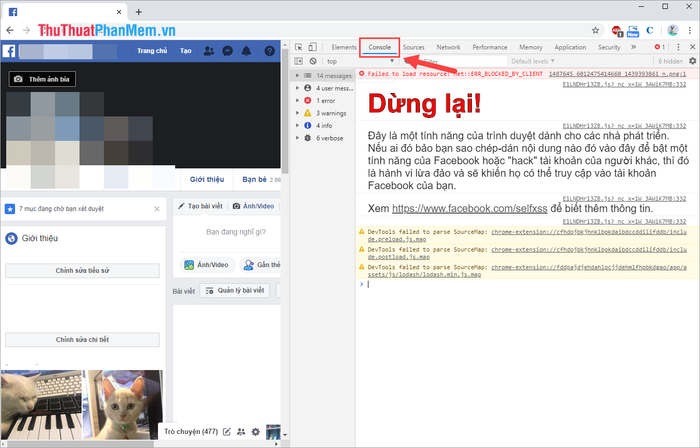This screenshot has width=700, height=448.
Task: Click the Chỉnh sửa chi tiết button
Action: click(x=82, y=340)
